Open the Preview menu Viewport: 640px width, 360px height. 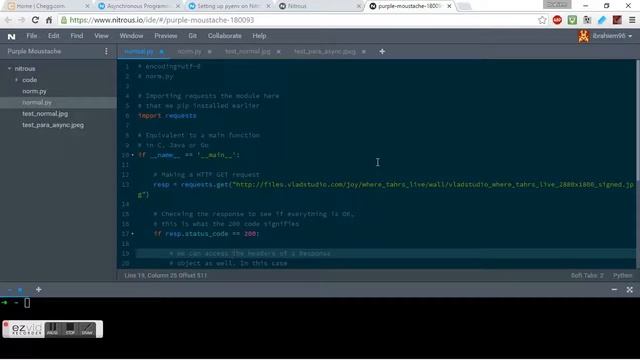(x=166, y=36)
